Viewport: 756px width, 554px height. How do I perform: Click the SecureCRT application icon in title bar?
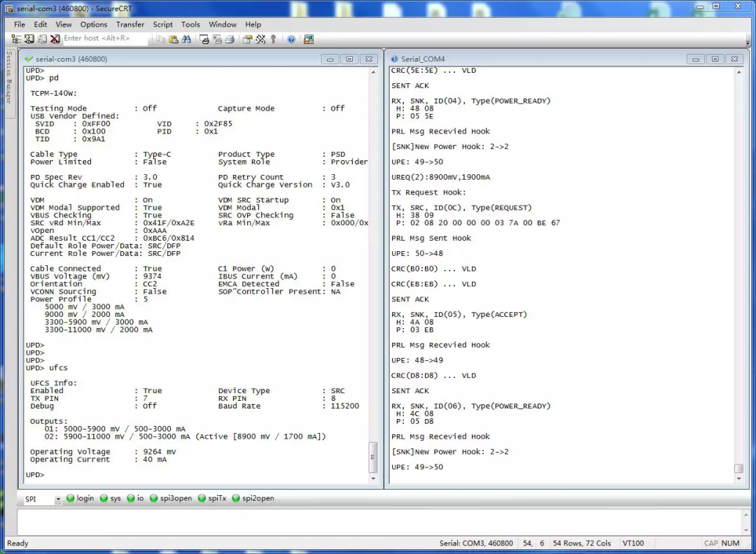(x=9, y=8)
